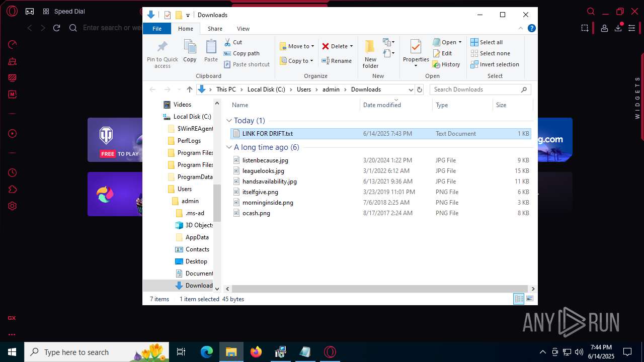Image resolution: width=644 pixels, height=362 pixels.
Task: Create a New folder
Action: 370,54
